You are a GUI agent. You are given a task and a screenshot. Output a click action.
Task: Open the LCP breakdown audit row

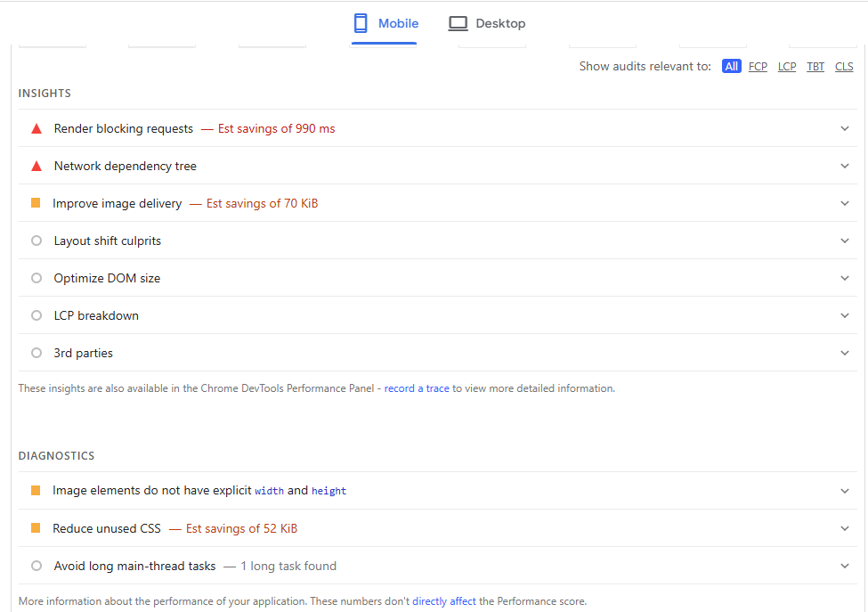pyautogui.click(x=96, y=315)
